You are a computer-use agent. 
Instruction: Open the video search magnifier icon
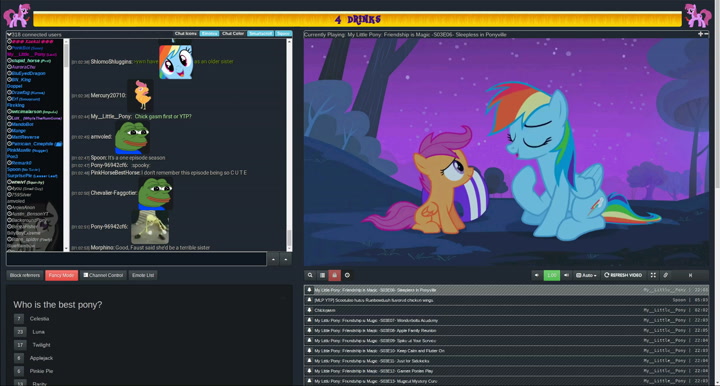coord(310,275)
